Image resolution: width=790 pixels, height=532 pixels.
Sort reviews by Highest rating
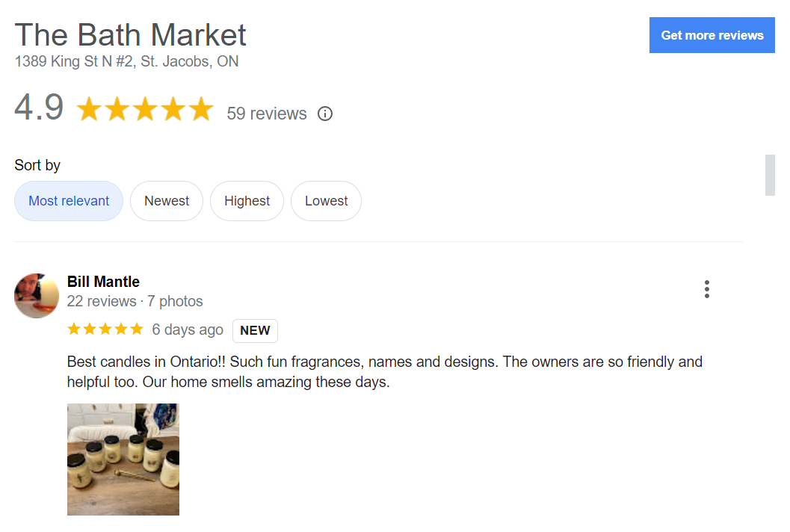point(247,201)
